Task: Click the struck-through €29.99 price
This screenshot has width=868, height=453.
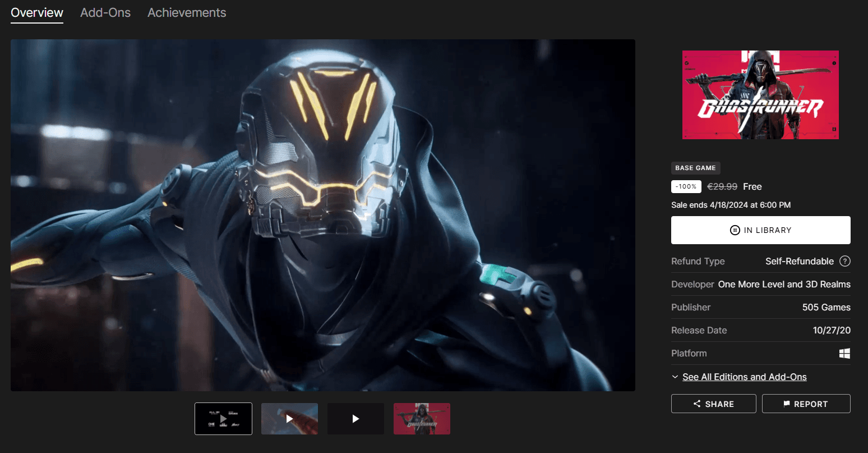Action: (722, 186)
